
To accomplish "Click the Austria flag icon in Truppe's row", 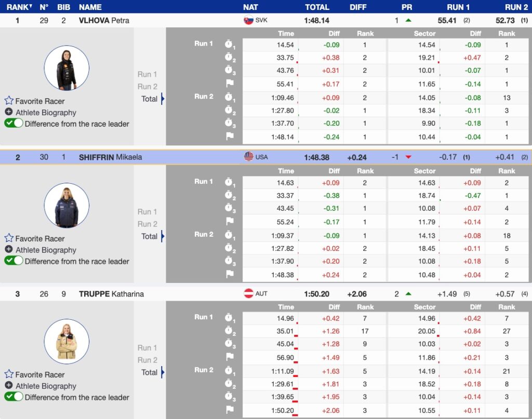I will (x=248, y=294).
